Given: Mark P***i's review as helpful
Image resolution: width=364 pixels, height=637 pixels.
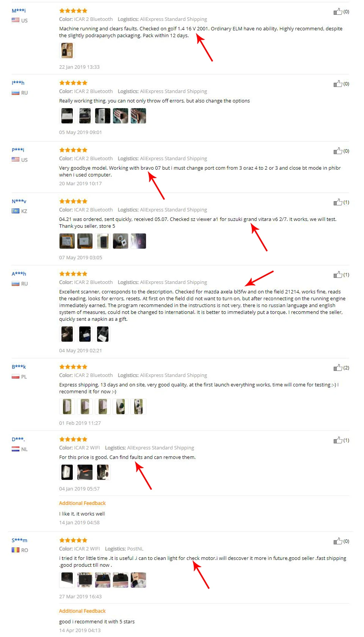Looking at the screenshot, I should [338, 151].
